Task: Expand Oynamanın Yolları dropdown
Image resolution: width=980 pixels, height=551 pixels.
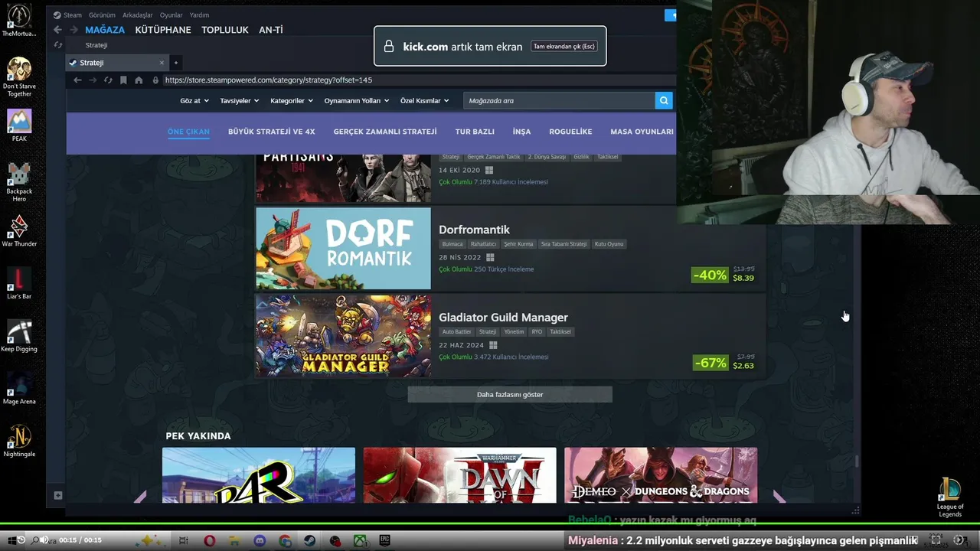Action: 357,100
